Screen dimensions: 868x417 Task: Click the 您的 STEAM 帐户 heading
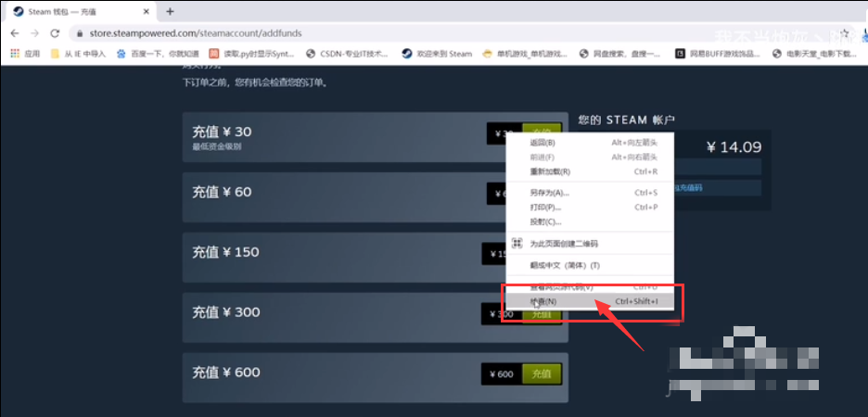[x=626, y=120]
